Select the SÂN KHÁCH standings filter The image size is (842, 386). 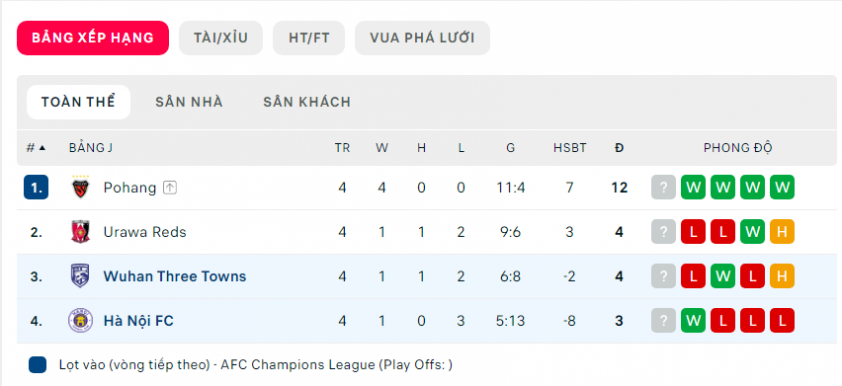pyautogui.click(x=307, y=102)
